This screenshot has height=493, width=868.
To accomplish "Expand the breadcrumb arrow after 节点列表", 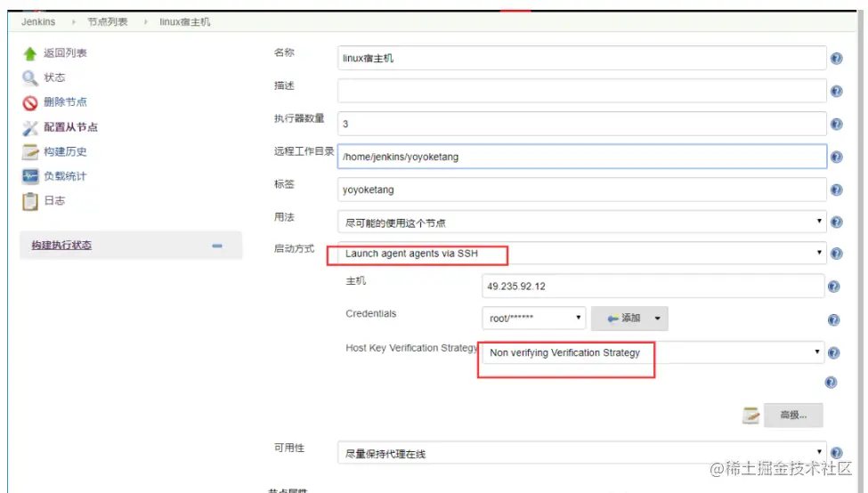I will (146, 22).
